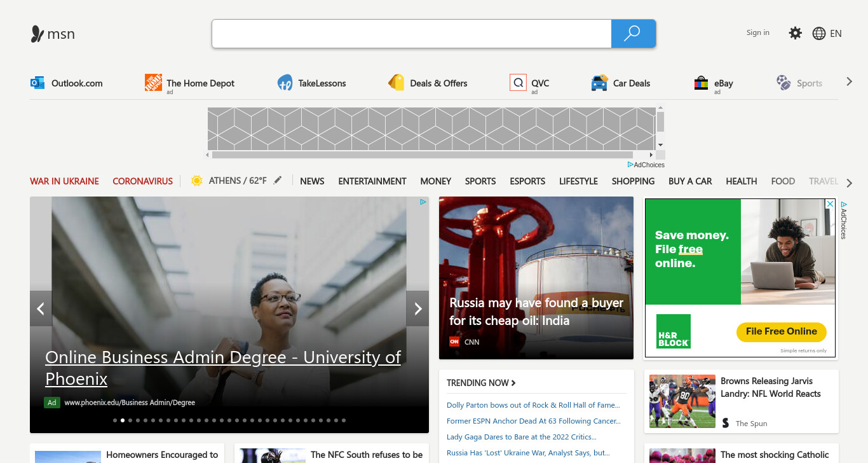Click File Free Online yellow button
868x463 pixels.
click(x=782, y=332)
